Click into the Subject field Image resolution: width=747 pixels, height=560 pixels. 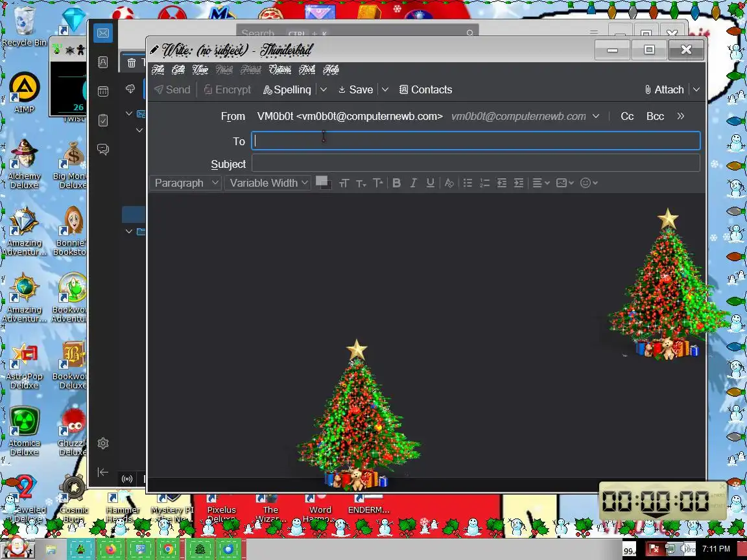(476, 163)
